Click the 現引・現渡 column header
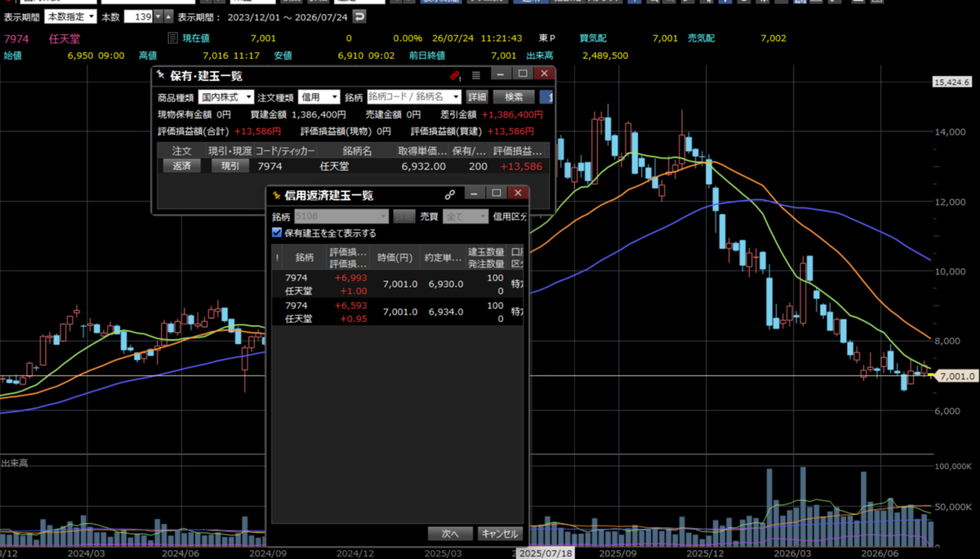The height and width of the screenshot is (559, 980). [x=230, y=150]
